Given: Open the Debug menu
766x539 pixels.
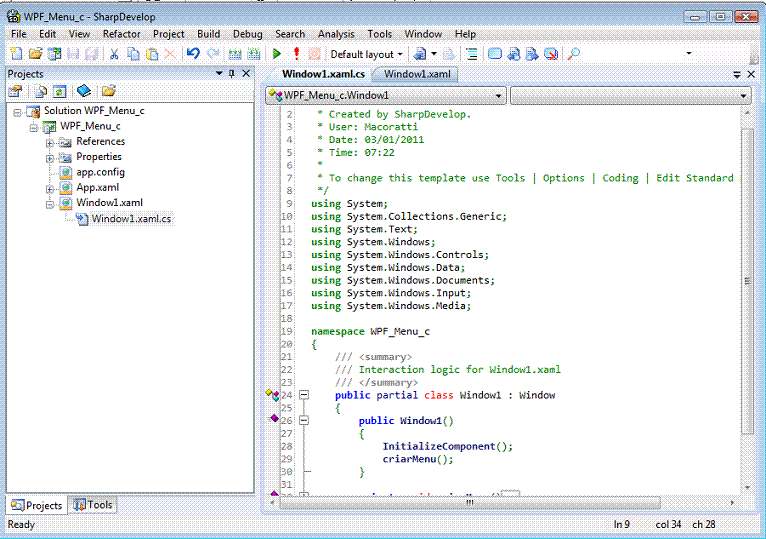Looking at the screenshot, I should coord(247,34).
